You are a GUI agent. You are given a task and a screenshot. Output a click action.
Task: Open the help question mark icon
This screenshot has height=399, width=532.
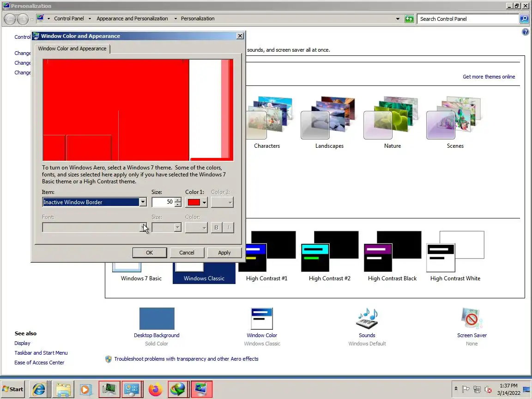pyautogui.click(x=525, y=32)
